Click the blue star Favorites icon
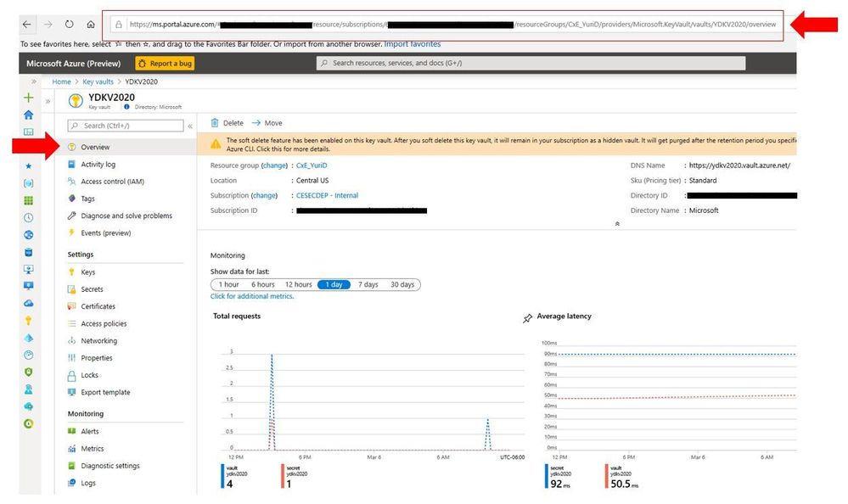Viewport: 848px width, 504px height. [x=29, y=166]
